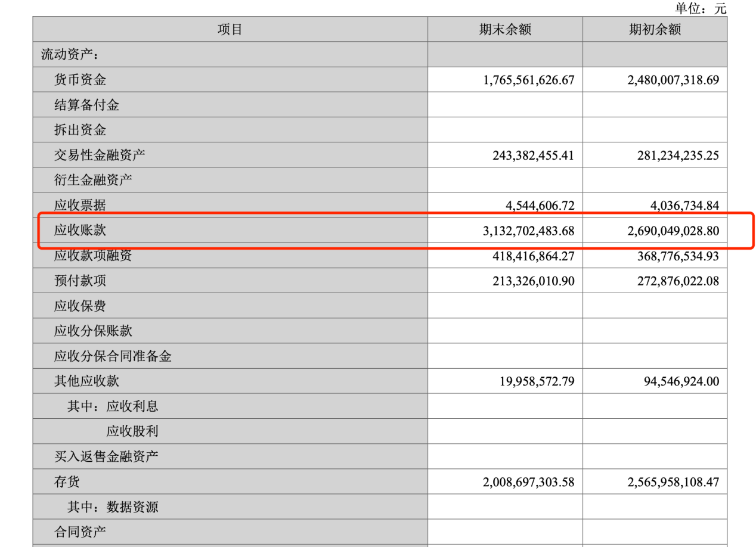Click the value 2,480,007,318.69
This screenshot has height=547, width=756.
(x=673, y=80)
